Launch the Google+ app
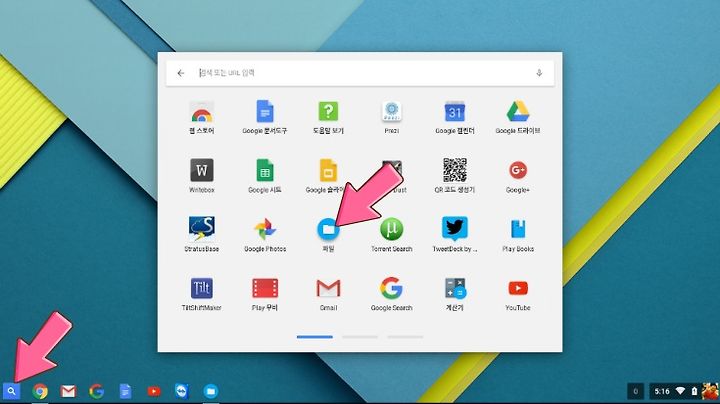Viewport: 720px width, 404px height. [x=518, y=170]
